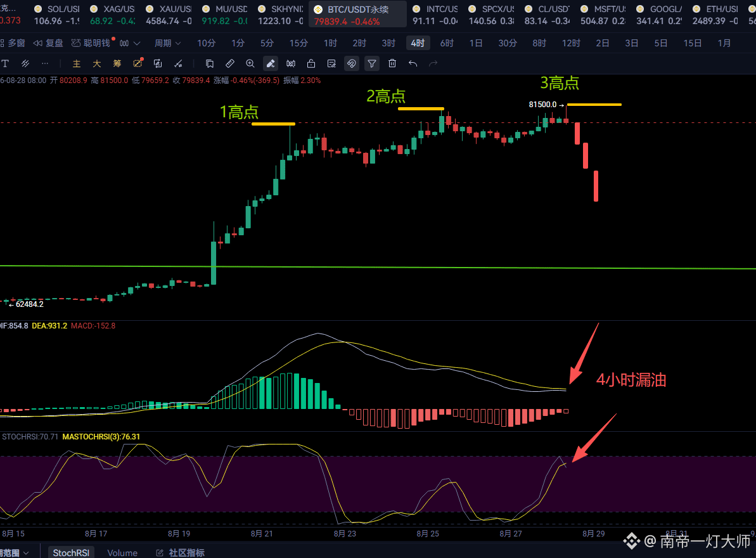The height and width of the screenshot is (558, 756).
Task: Open the SOL/USD ticker tab
Action: coord(57,15)
